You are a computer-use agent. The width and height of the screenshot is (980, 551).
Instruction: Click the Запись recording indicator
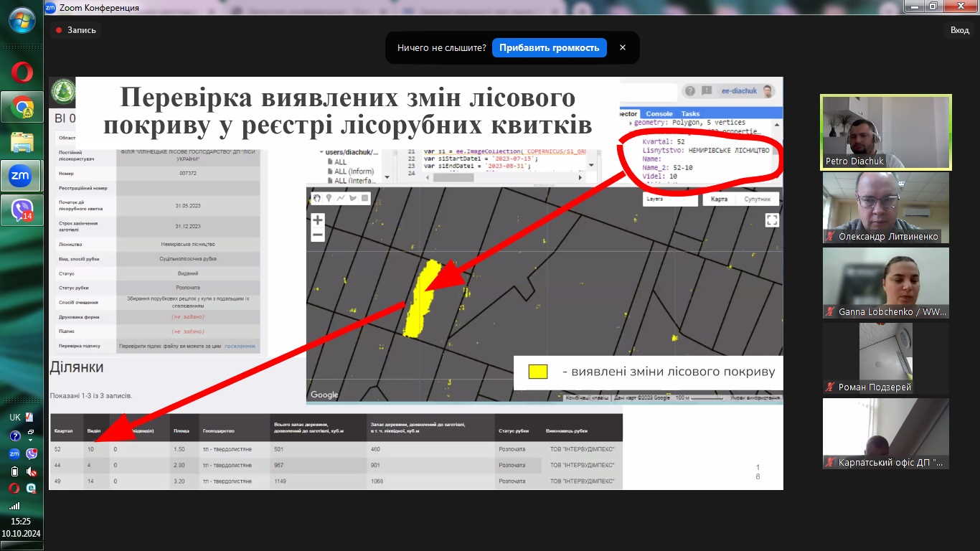pyautogui.click(x=76, y=30)
